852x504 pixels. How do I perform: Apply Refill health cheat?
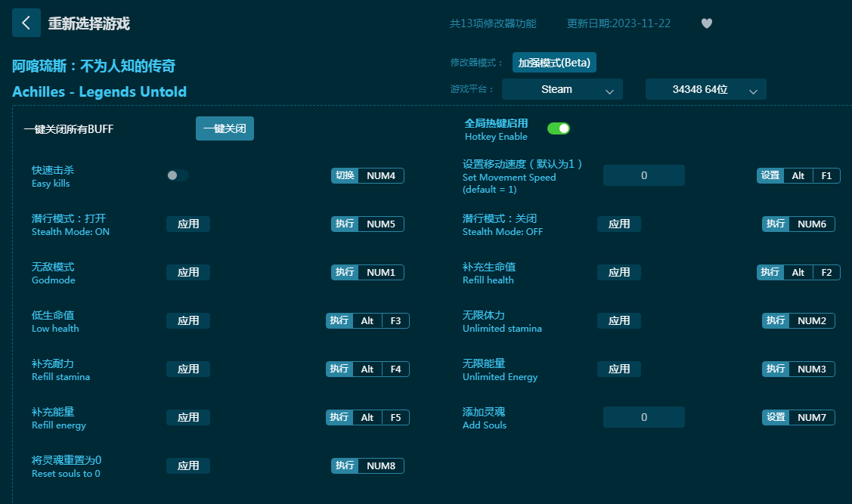click(x=619, y=273)
